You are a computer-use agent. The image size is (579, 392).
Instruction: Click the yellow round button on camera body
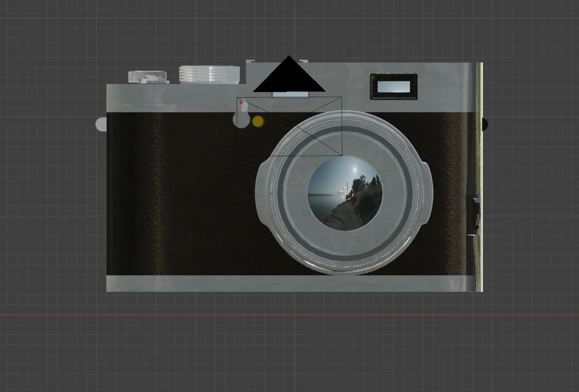pos(258,122)
